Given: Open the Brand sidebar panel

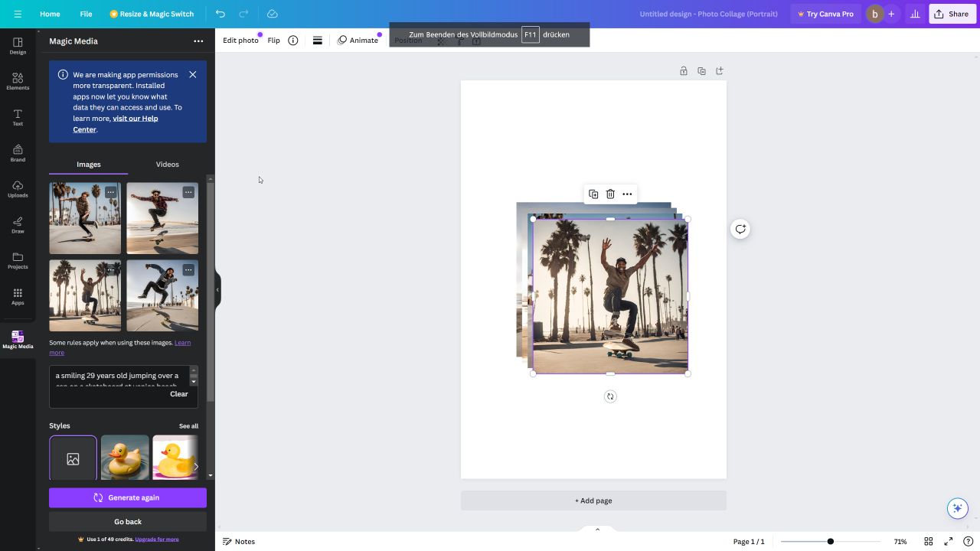Looking at the screenshot, I should tap(18, 154).
